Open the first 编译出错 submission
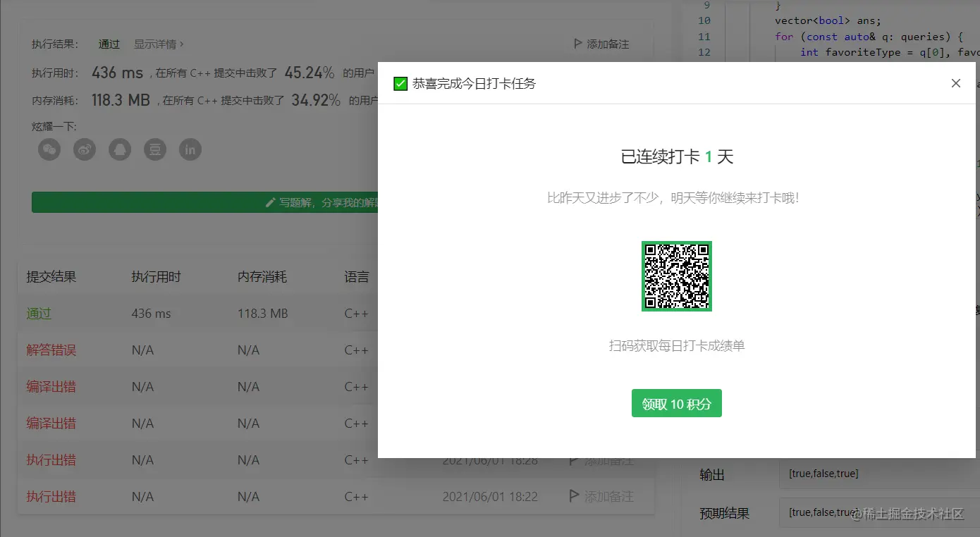Viewport: 980px width, 537px height. pyautogui.click(x=51, y=387)
